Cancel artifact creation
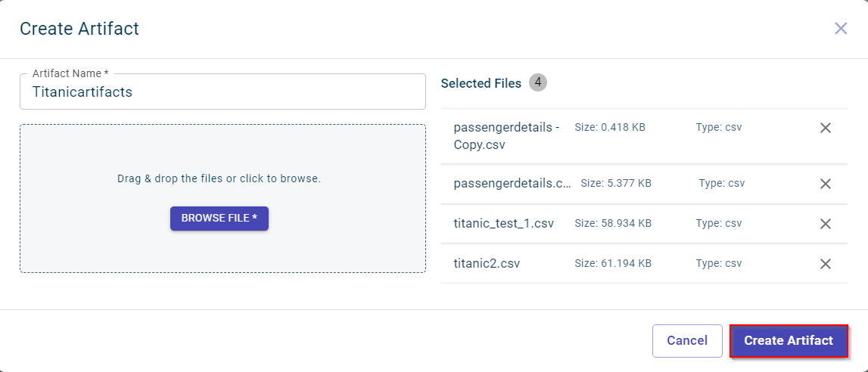 [687, 341]
